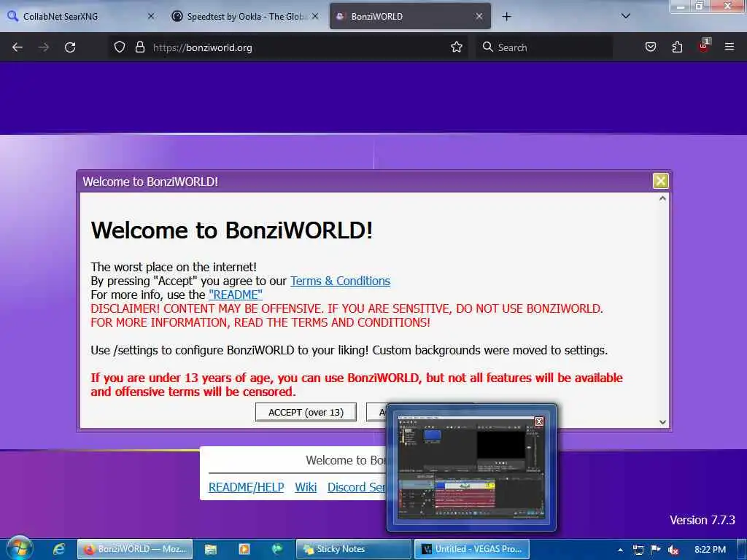Switch to Untitled - VEGAS Pro taskbar button
747x560 pixels.
pyautogui.click(x=472, y=549)
